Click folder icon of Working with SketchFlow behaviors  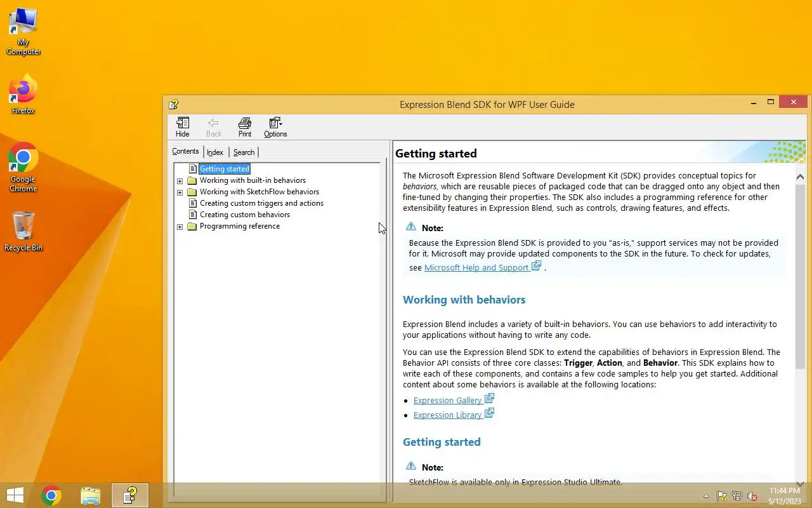coord(192,192)
